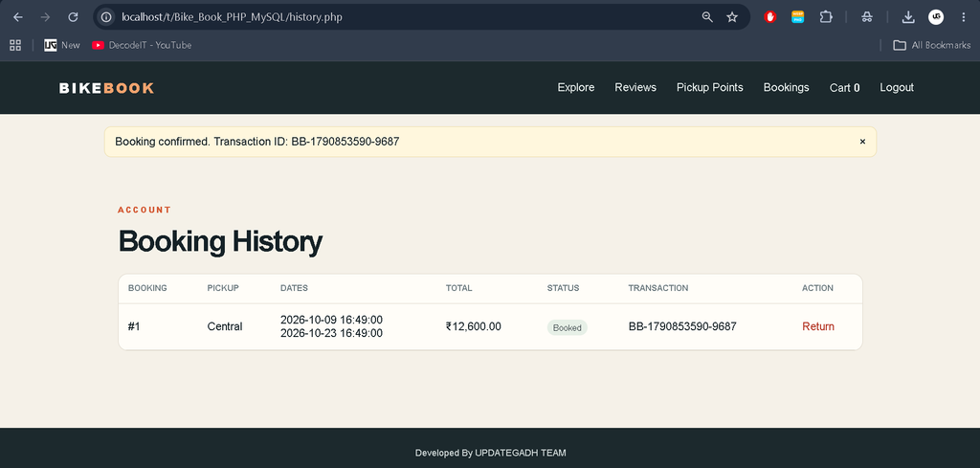
Task: Click the TOTAL column header
Action: coord(458,288)
